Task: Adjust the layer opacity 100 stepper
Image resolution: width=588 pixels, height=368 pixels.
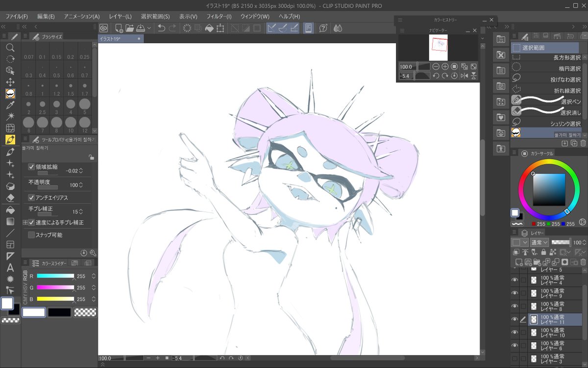Action: [x=584, y=242]
